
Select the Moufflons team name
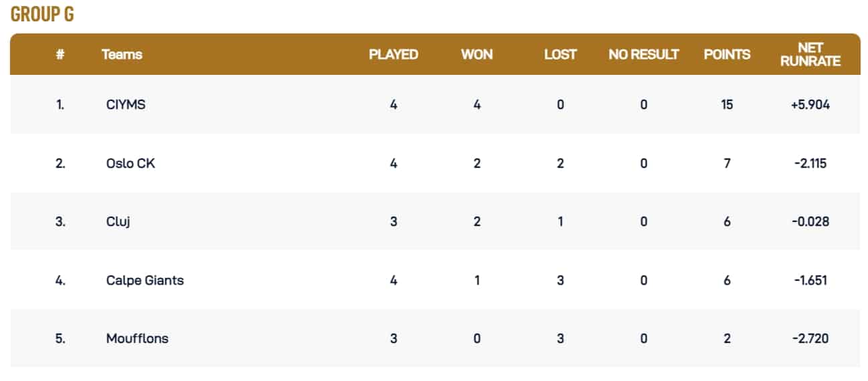137,338
